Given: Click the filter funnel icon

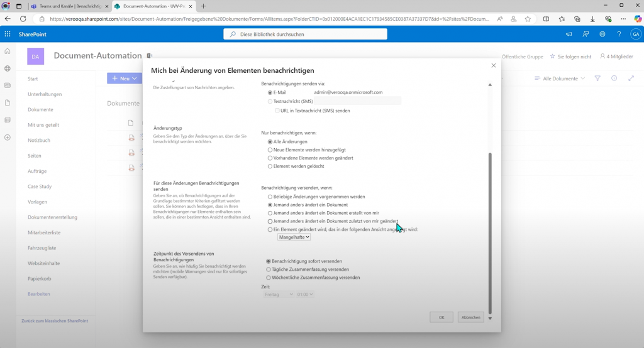Looking at the screenshot, I should [597, 79].
